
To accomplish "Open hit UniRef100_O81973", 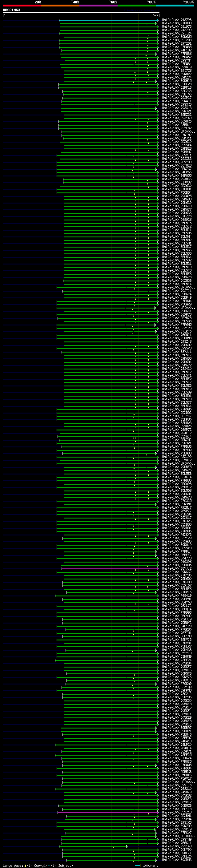I will pyautogui.click(x=177, y=27).
